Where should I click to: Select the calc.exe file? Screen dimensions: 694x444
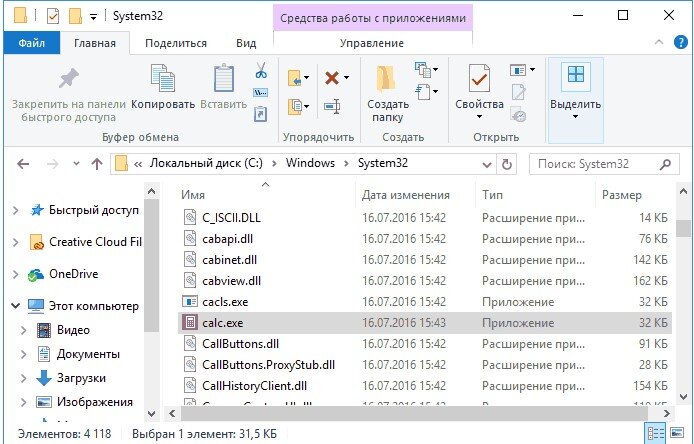(x=424, y=323)
